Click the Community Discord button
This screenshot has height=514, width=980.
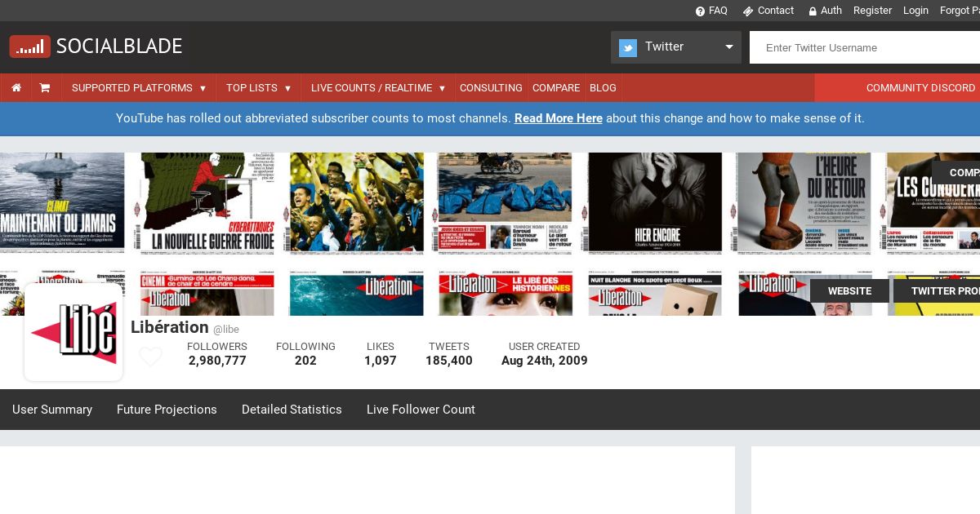[x=898, y=88]
